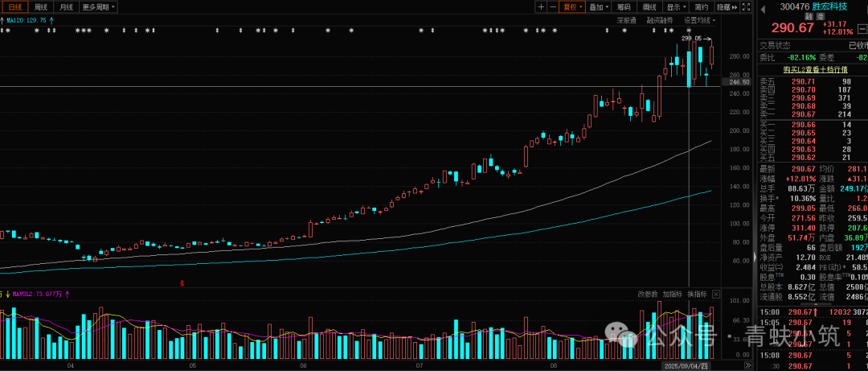Switch to 周线 weekly tab
Image resolution: width=868 pixels, height=371 pixels.
click(40, 7)
